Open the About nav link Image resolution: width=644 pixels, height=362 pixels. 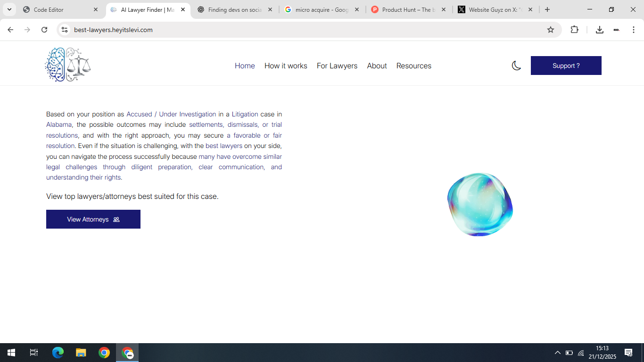(377, 66)
